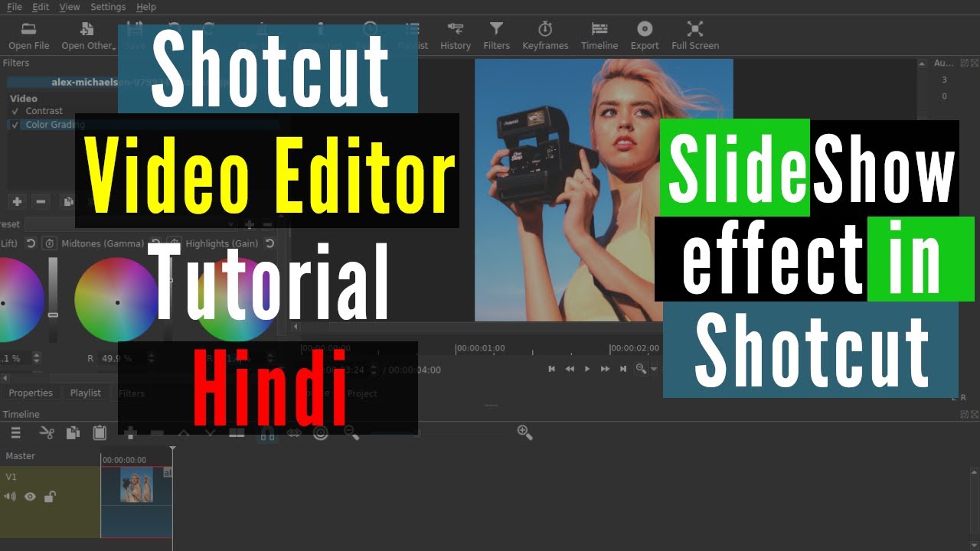Click the rewind button in player
The width and height of the screenshot is (980, 551).
pos(570,369)
